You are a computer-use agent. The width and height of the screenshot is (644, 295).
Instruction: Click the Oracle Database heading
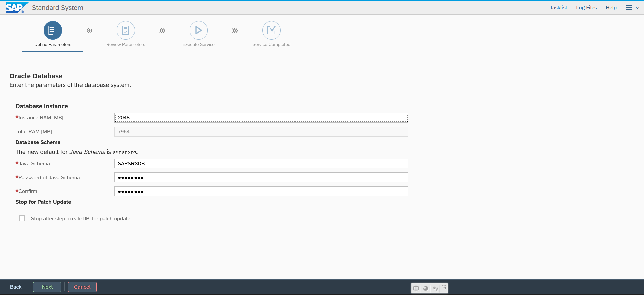tap(36, 76)
